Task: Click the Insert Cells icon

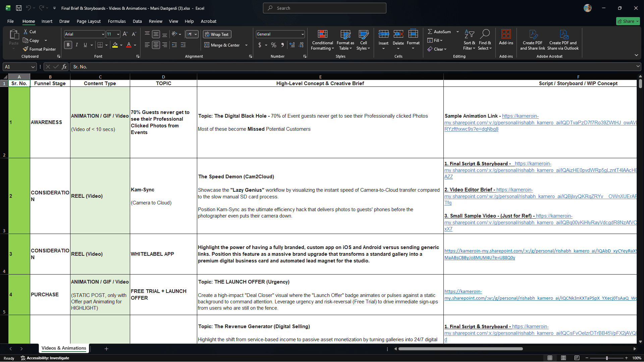Action: 383,34
